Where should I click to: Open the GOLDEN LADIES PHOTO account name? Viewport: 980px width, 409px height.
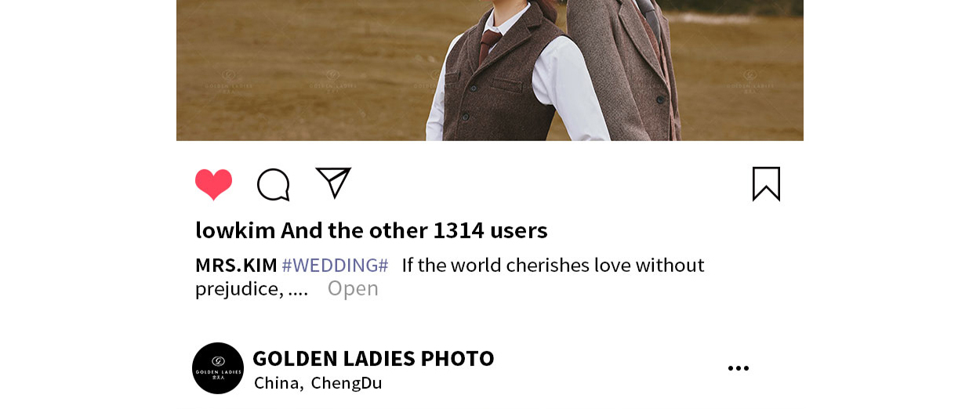(x=373, y=358)
